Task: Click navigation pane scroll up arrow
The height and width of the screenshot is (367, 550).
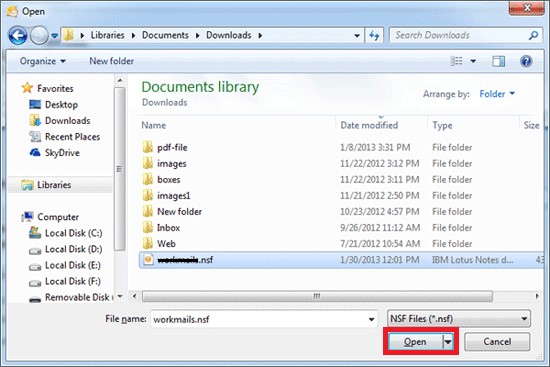Action: coord(120,80)
